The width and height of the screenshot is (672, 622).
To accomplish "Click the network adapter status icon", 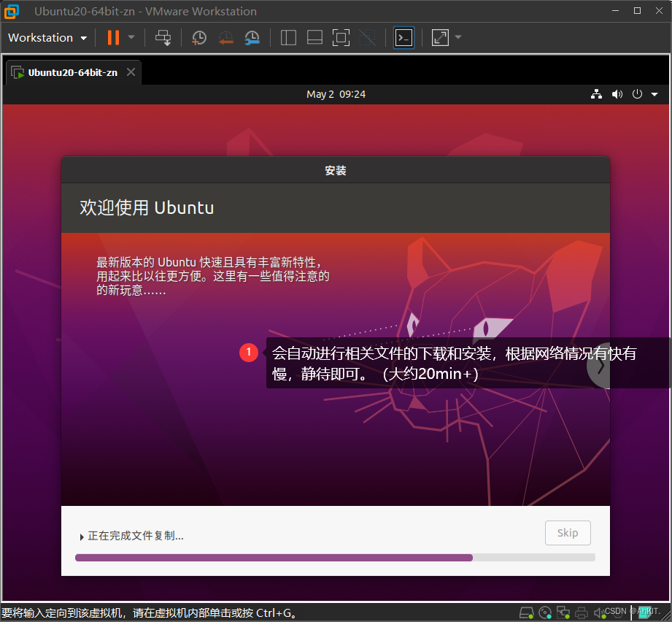I will pos(563,613).
